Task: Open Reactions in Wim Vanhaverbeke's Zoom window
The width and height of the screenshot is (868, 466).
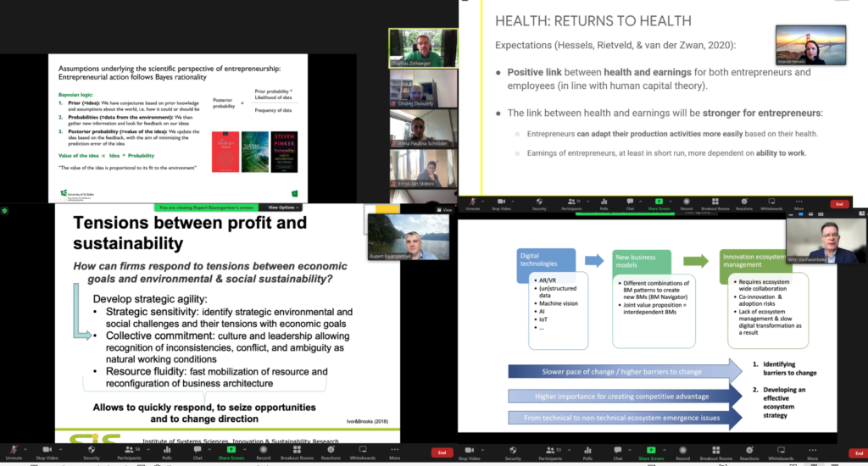Action: click(749, 452)
